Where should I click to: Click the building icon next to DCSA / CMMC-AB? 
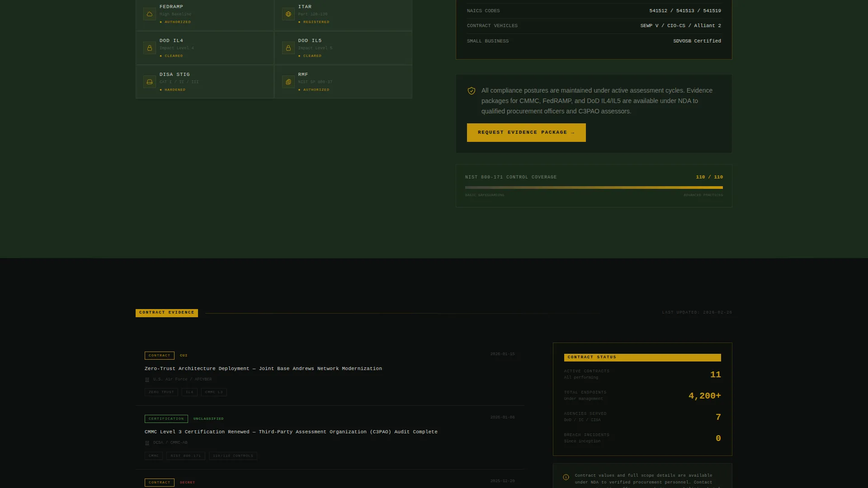(x=147, y=443)
